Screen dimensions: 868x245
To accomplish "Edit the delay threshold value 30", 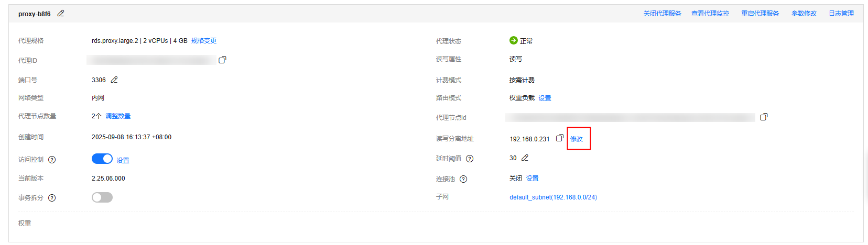I will tap(525, 158).
